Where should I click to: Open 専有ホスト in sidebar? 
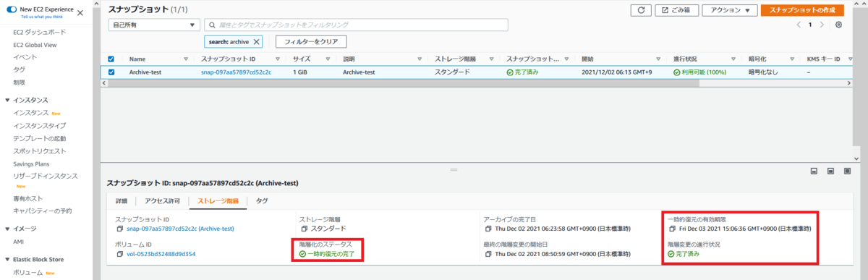29,198
